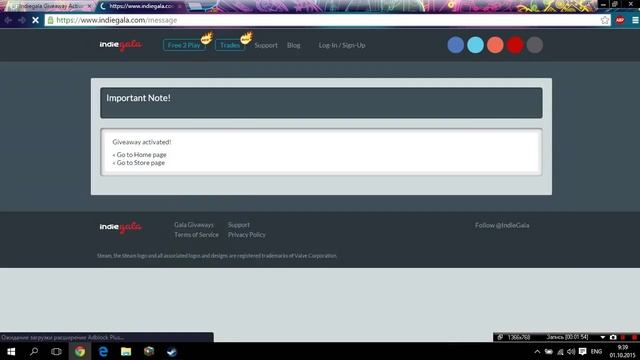The image size is (640, 360).
Task: Open the Free 2 Play menu item
Action: (184, 45)
